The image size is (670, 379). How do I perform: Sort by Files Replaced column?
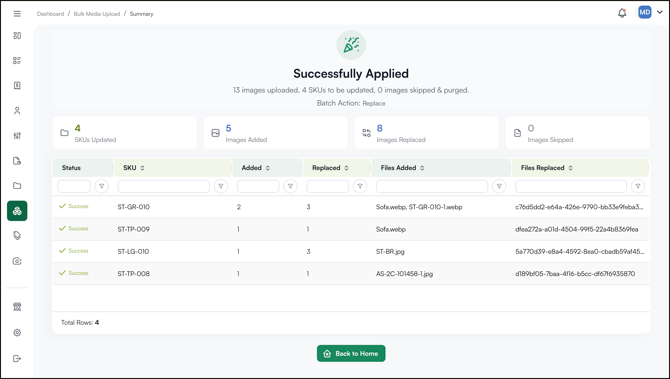click(570, 168)
